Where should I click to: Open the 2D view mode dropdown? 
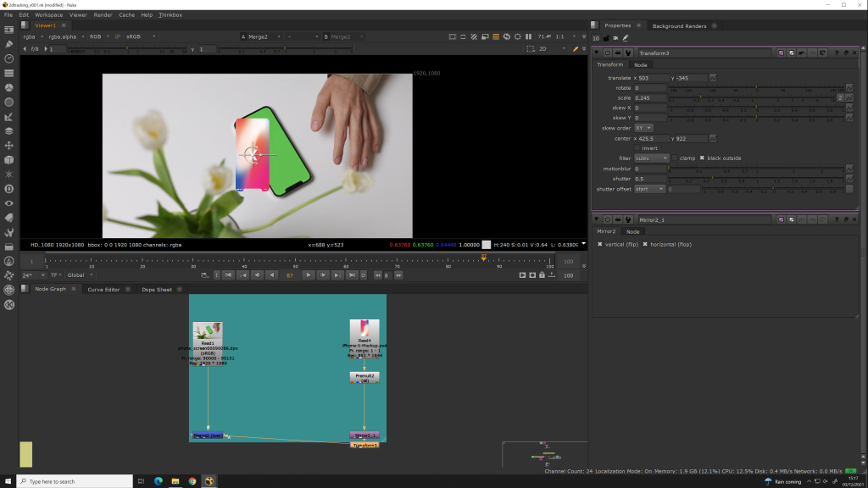click(553, 48)
